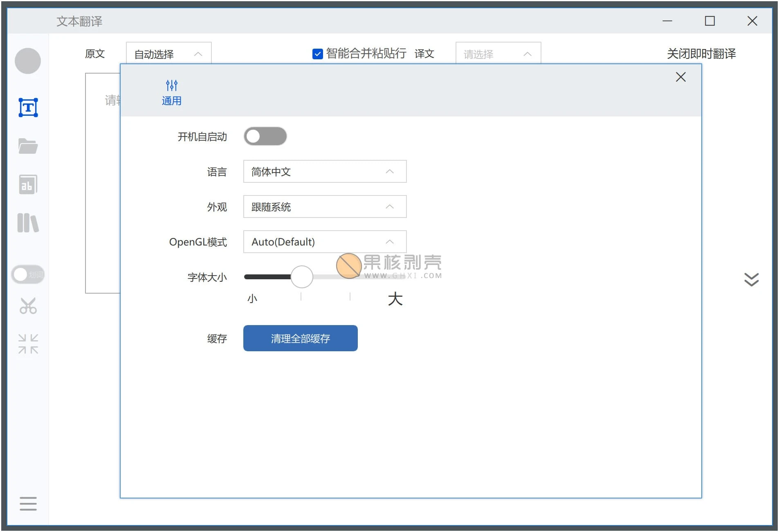
Task: Open the 语言 language dropdown
Action: (x=324, y=172)
